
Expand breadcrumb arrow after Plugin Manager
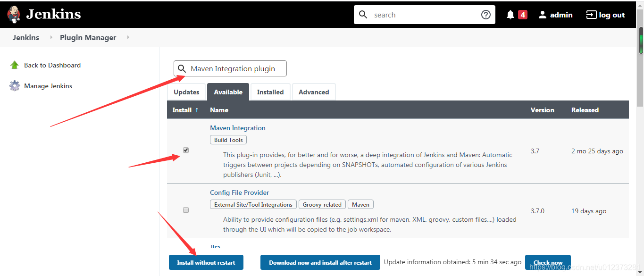point(128,37)
